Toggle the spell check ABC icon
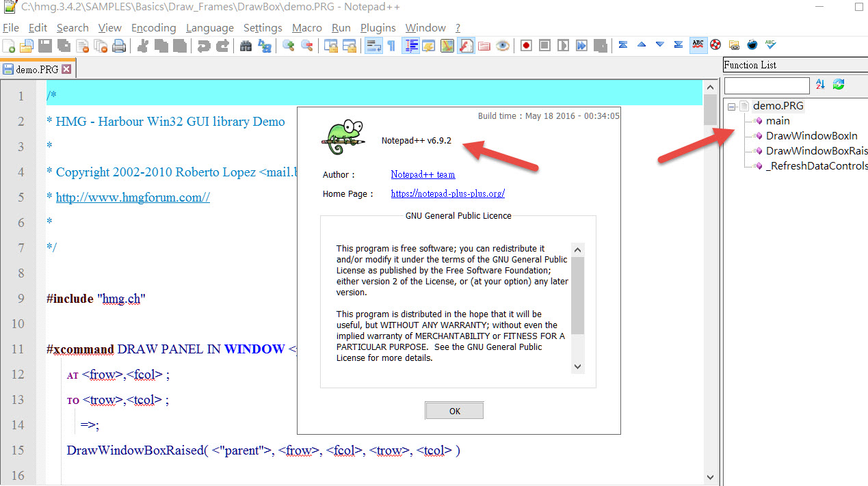 click(x=698, y=45)
